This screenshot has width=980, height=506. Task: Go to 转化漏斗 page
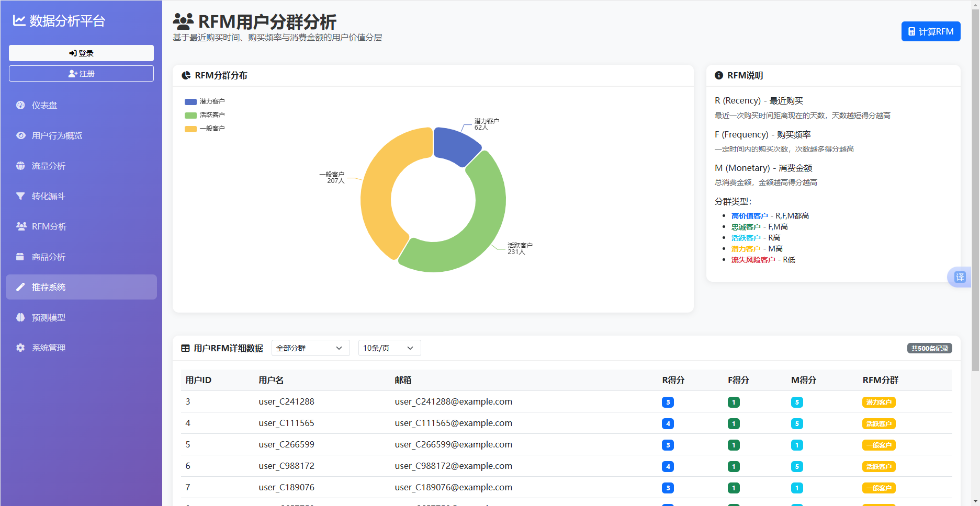[81, 196]
